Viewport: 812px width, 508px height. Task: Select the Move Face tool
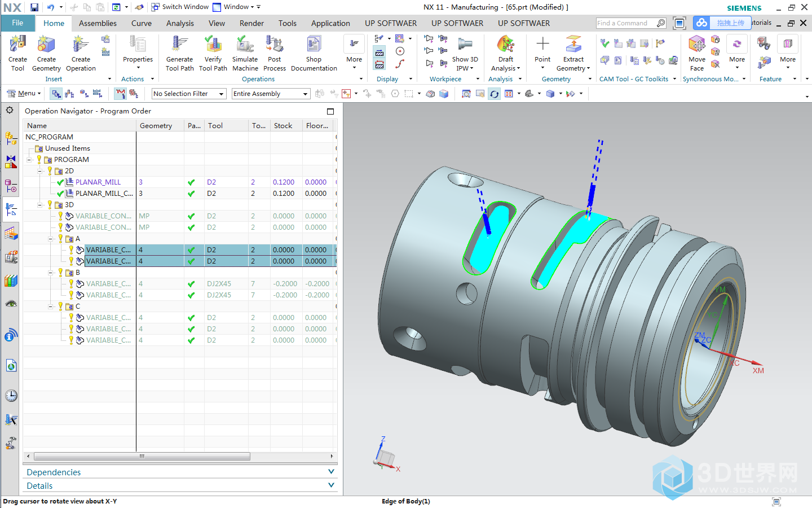tap(696, 53)
